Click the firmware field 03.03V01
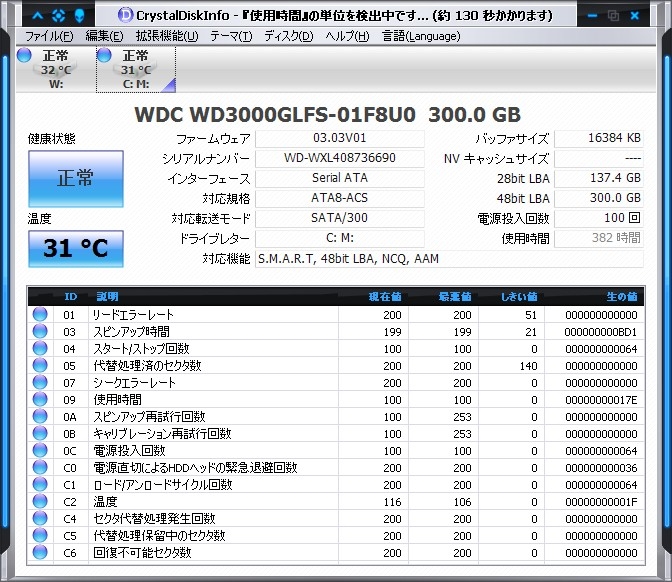 (x=339, y=138)
